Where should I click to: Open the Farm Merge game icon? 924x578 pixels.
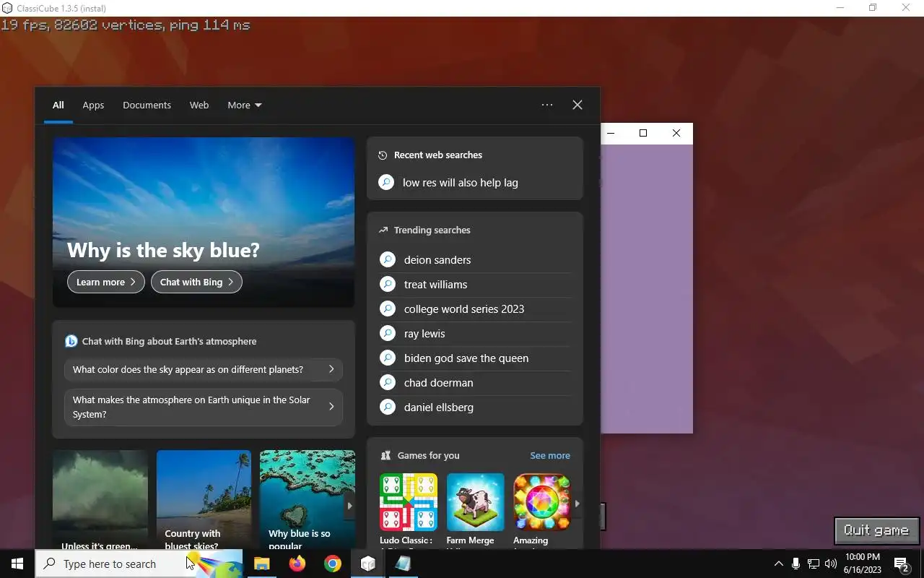pyautogui.click(x=475, y=502)
